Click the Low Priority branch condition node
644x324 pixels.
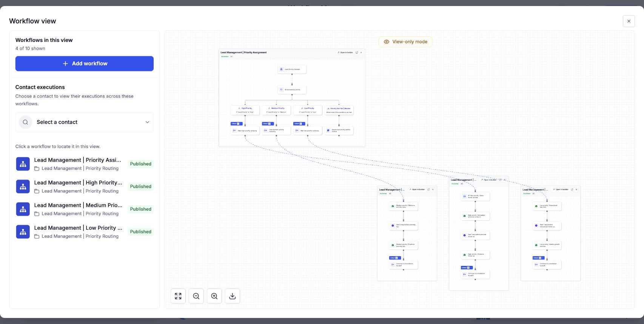pos(308,110)
